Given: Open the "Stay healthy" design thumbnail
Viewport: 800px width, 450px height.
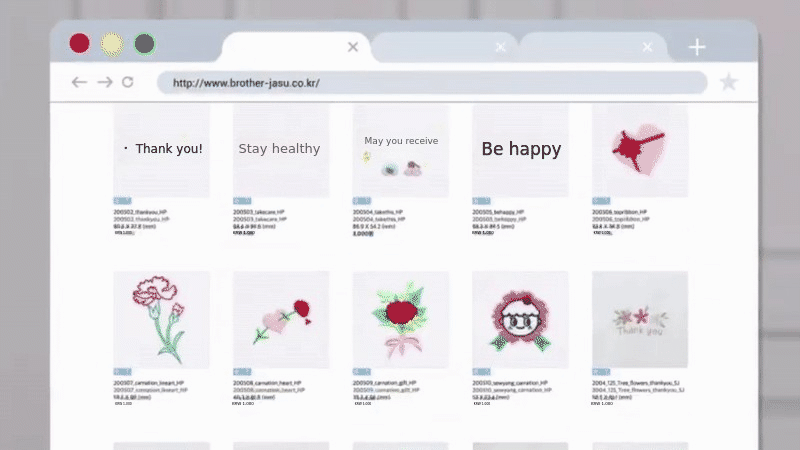Looking at the screenshot, I should [x=281, y=151].
